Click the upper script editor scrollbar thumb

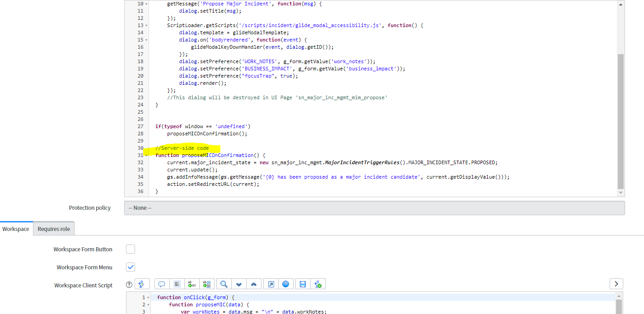pos(621,121)
